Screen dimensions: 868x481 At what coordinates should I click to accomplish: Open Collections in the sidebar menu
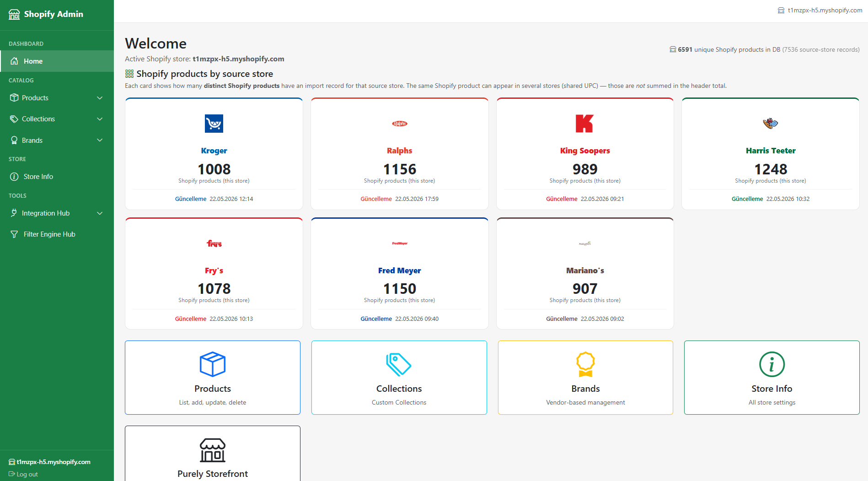click(57, 119)
